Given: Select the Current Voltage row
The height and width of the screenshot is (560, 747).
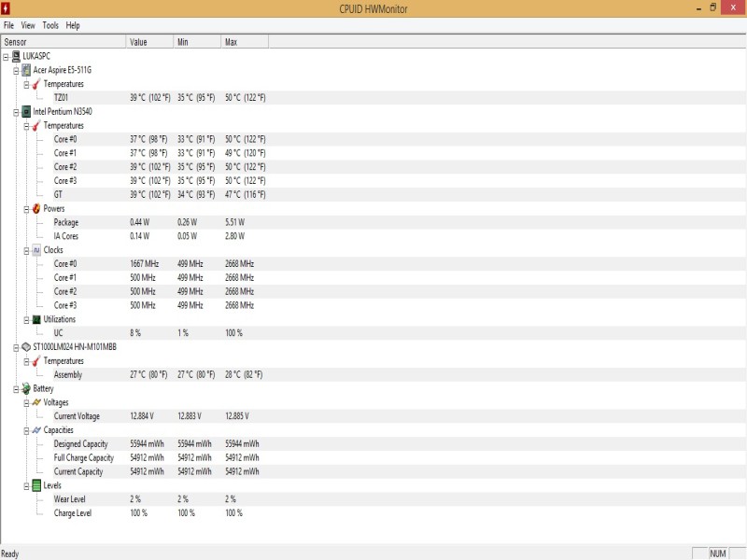Looking at the screenshot, I should pos(399,416).
